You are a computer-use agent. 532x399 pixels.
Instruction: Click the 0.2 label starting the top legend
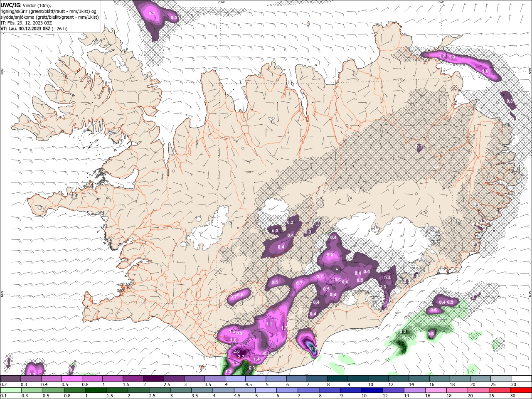[x=3, y=384]
